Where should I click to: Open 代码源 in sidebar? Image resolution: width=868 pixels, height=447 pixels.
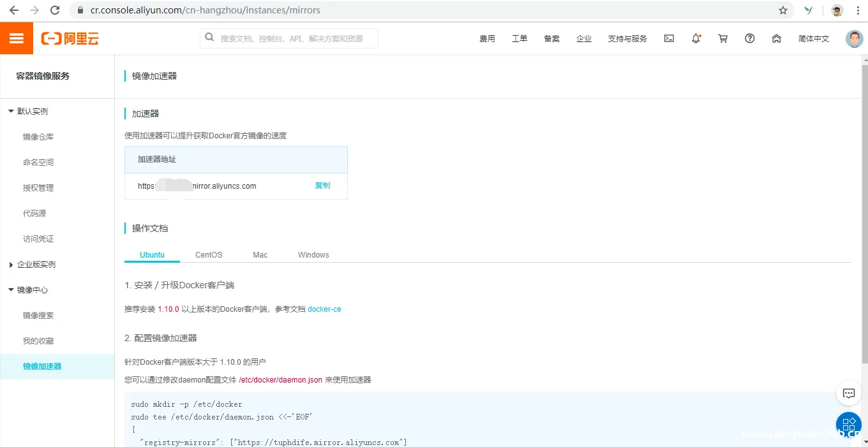34,213
